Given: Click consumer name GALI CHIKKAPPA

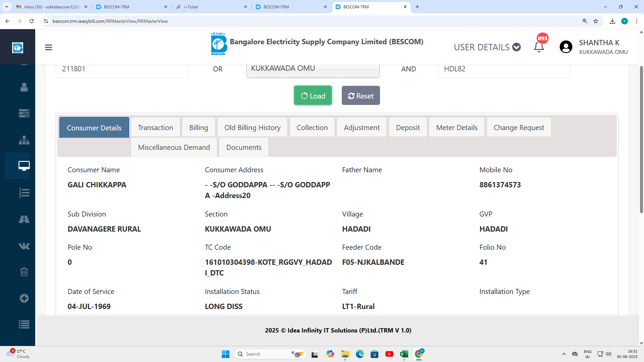Looking at the screenshot, I should coord(97,185).
